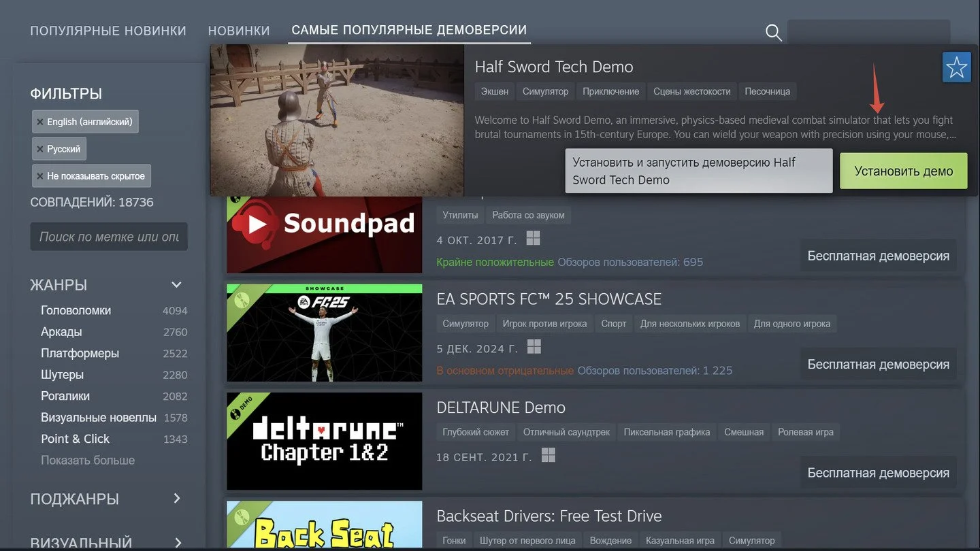Click the Игрок против игрока tag
The image size is (980, 551).
[x=544, y=324]
